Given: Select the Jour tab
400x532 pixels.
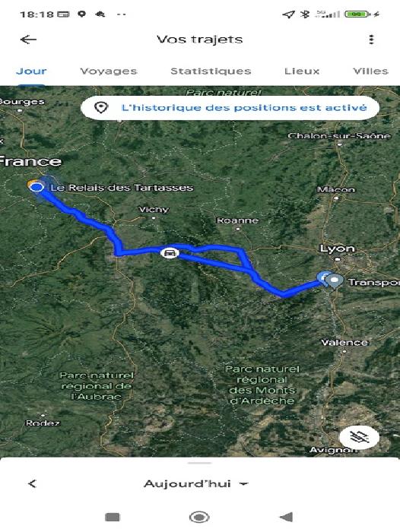Looking at the screenshot, I should 31,71.
